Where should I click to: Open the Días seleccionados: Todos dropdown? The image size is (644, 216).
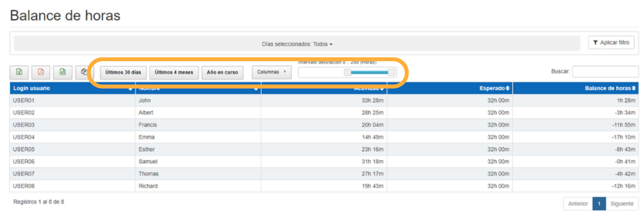(297, 44)
